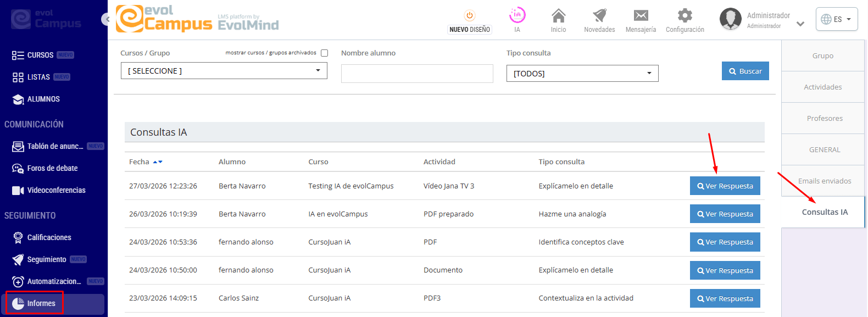Toggle mostrar cursos / grupos archivados checkbox
Image resolution: width=868 pixels, height=317 pixels.
[324, 53]
